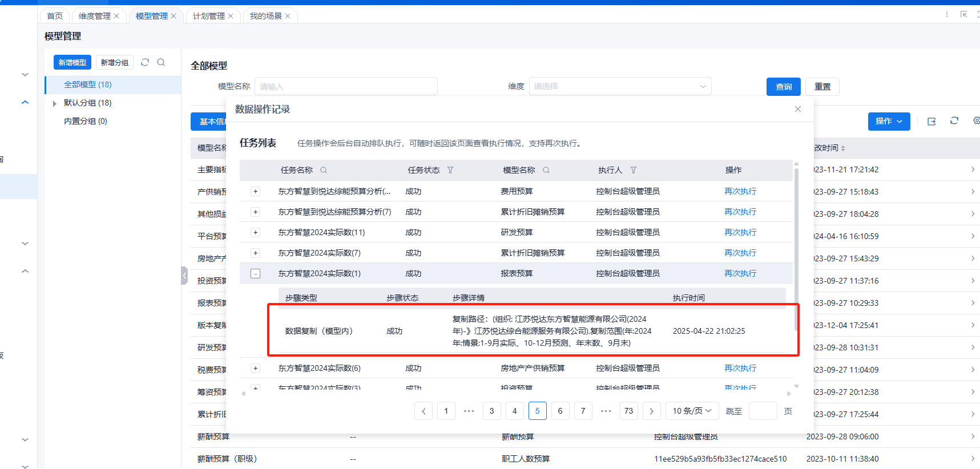980x469 pixels.
Task: Click 再次执行 for the 研发预算 task
Action: 740,232
